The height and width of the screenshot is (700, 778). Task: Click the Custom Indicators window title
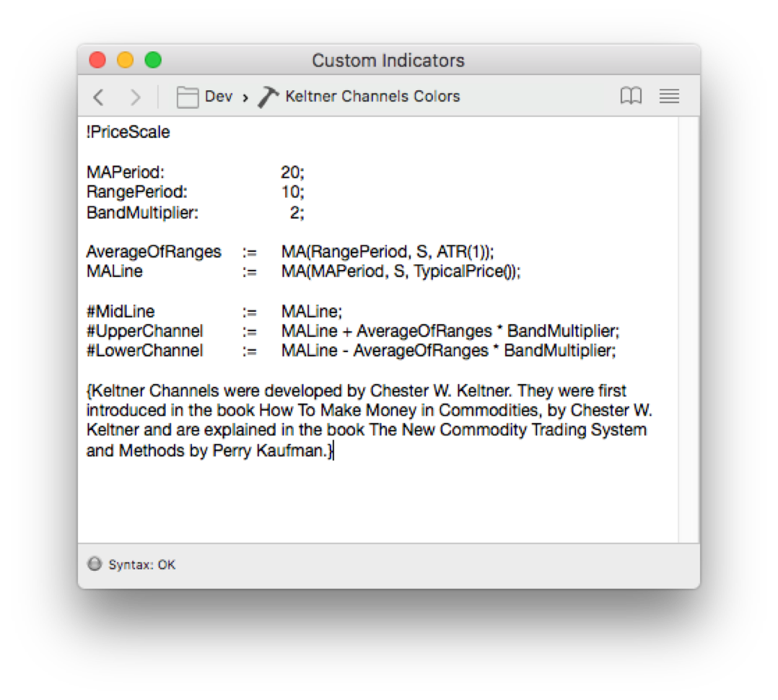point(388,61)
